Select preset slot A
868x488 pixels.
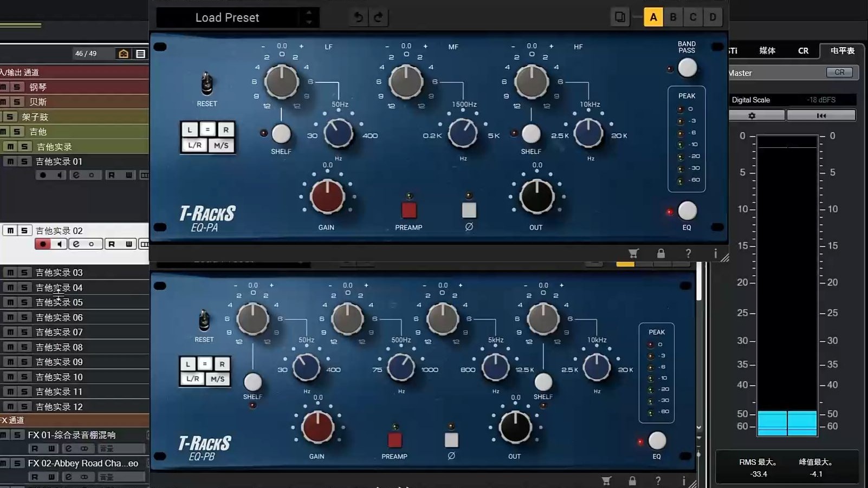653,17
